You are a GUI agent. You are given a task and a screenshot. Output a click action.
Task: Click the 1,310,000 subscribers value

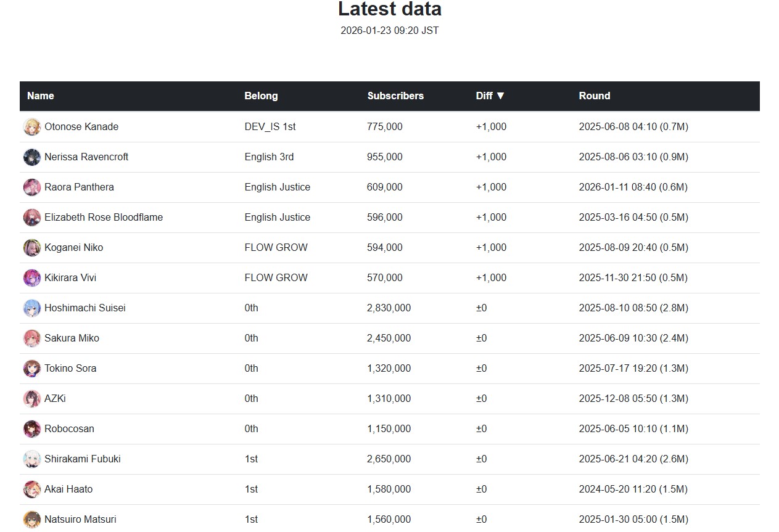point(389,399)
